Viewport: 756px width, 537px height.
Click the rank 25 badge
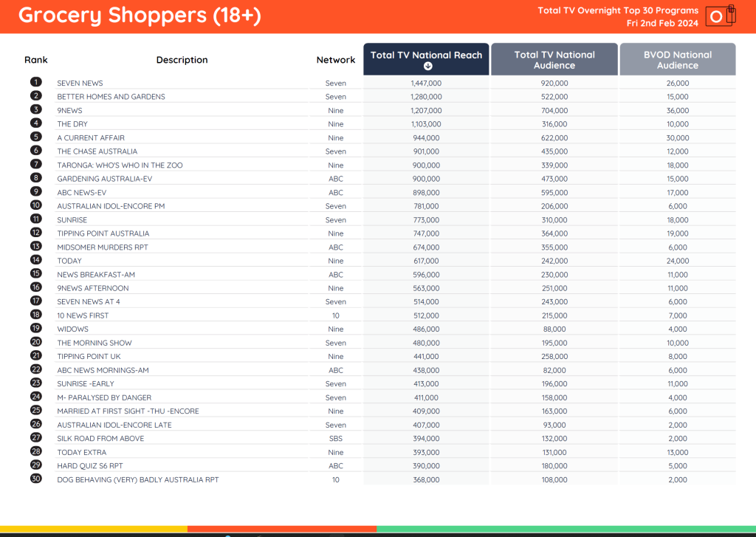[x=36, y=411]
